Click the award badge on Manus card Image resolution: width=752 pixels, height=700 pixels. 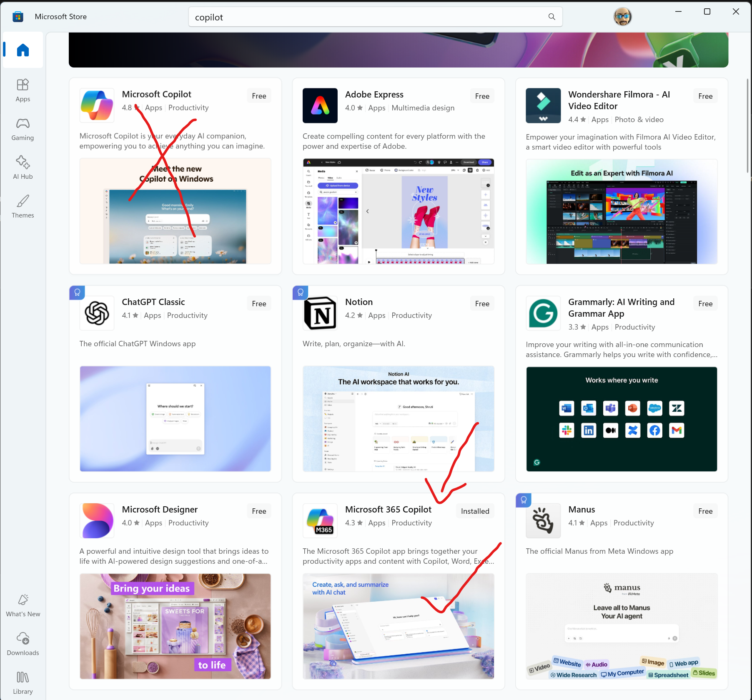click(524, 500)
